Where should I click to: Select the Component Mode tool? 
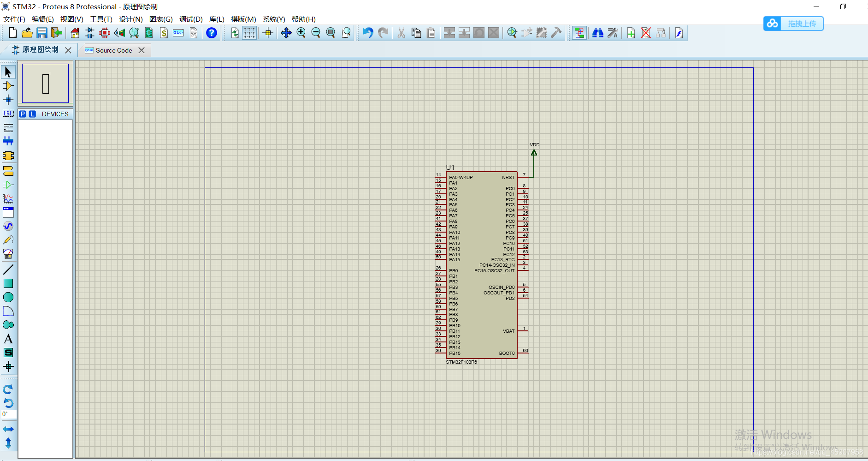point(8,86)
